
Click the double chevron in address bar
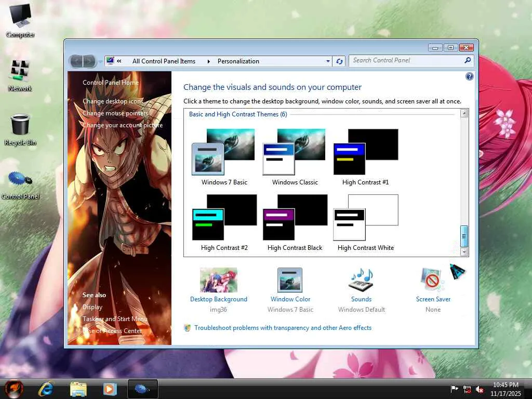point(119,61)
